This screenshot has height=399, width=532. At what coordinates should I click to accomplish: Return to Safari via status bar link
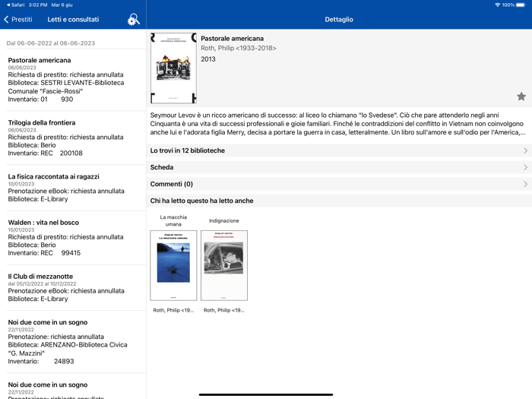tap(16, 5)
